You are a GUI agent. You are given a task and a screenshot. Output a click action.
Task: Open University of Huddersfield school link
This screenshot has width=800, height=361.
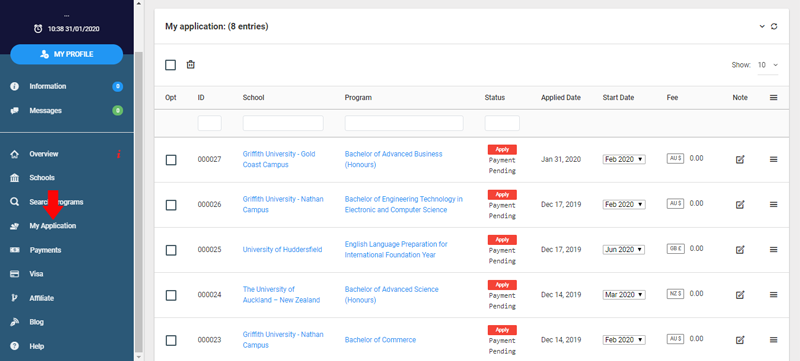pyautogui.click(x=282, y=250)
